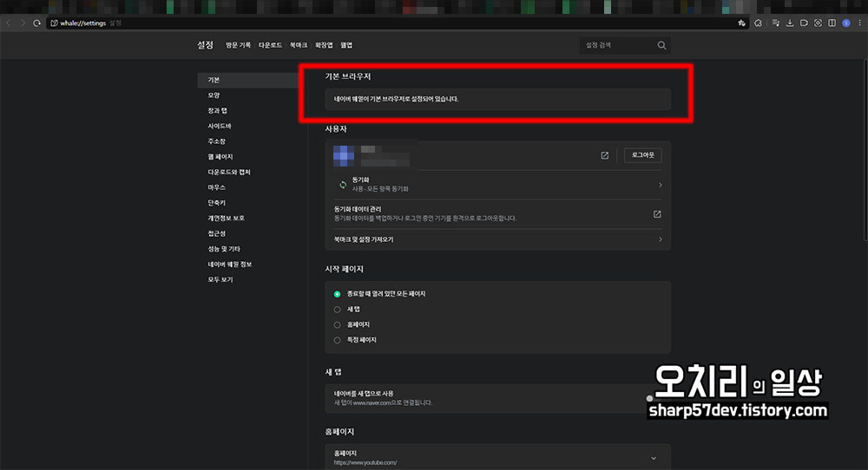Viewport: 868px width, 470px height.
Task: Click the user profile thumbnail
Action: [x=344, y=156]
